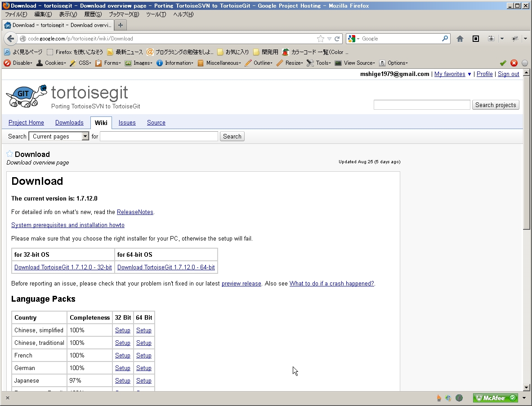Viewport: 532px width, 406px height.
Task: Click the blue sync arrows icon in status bar
Action: point(448,398)
